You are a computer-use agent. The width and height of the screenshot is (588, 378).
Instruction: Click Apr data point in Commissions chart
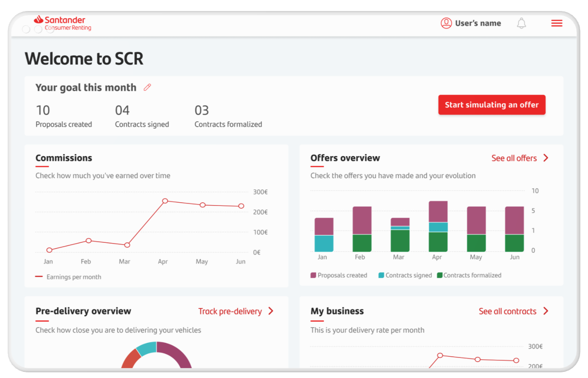(x=165, y=201)
